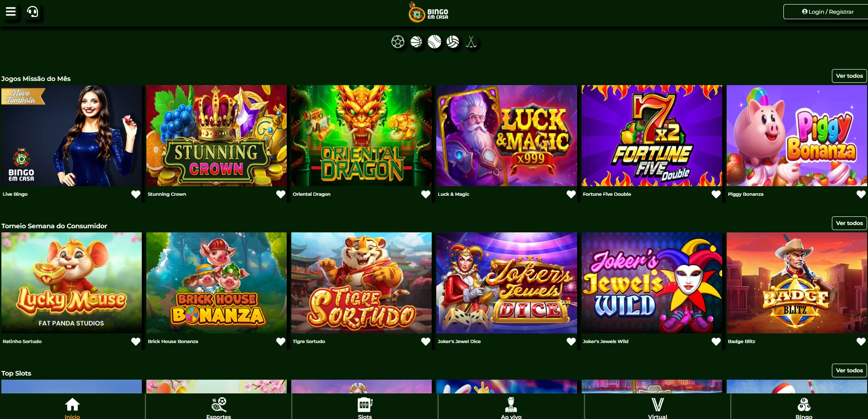868x419 pixels.
Task: Favorite the Fortune Five Double game
Action: tap(716, 194)
